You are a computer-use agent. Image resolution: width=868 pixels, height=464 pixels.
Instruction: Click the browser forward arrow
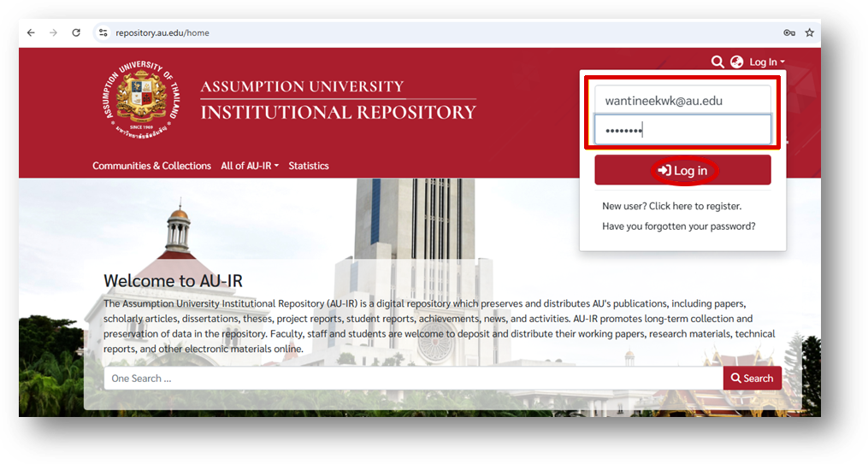54,32
